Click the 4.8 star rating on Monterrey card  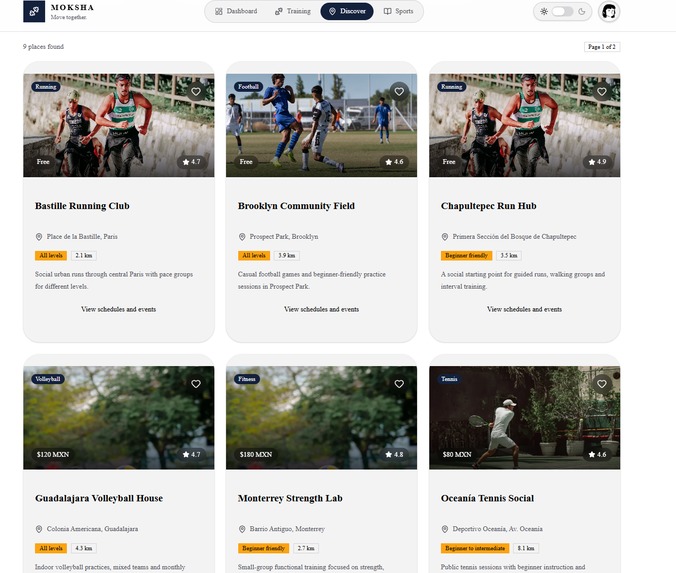click(394, 454)
